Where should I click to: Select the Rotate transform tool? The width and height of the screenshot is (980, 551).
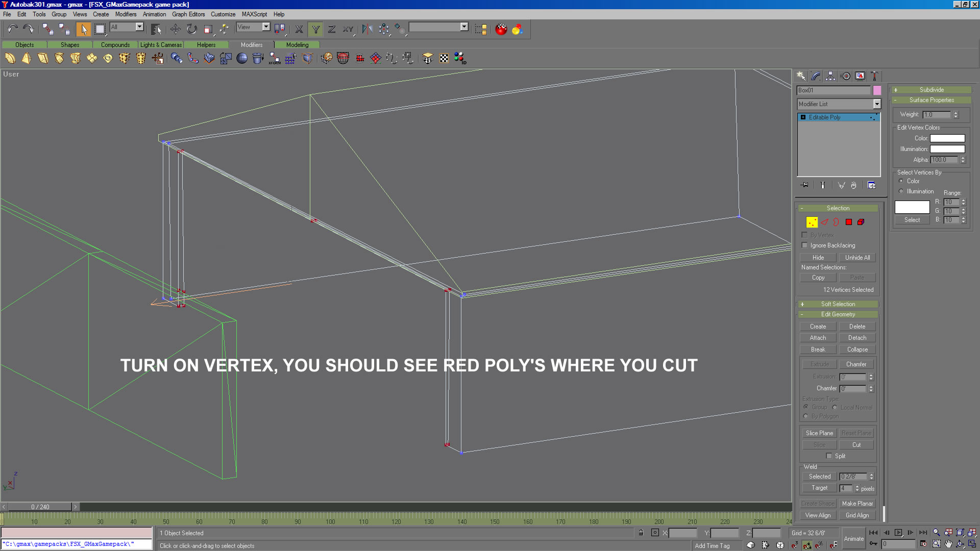191,29
